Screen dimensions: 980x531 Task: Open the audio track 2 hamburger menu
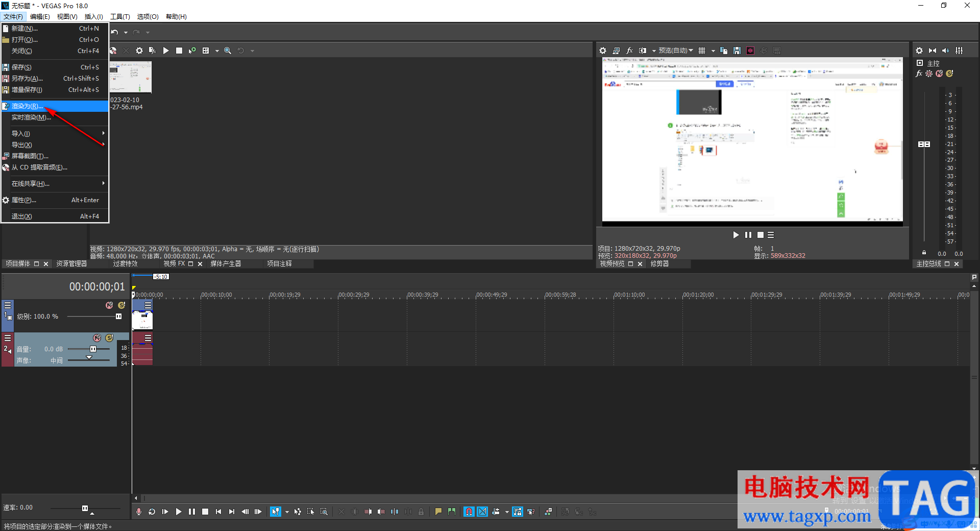[x=8, y=338]
